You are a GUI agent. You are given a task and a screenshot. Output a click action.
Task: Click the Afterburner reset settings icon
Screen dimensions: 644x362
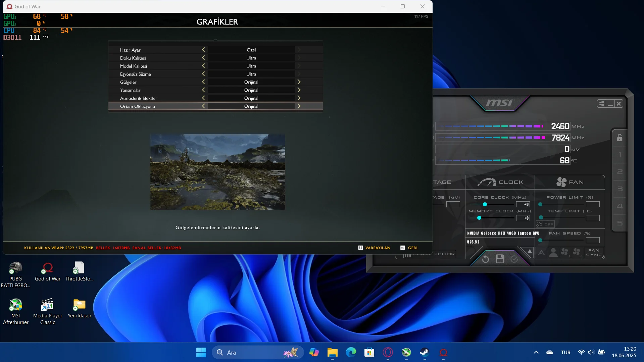pyautogui.click(x=485, y=259)
